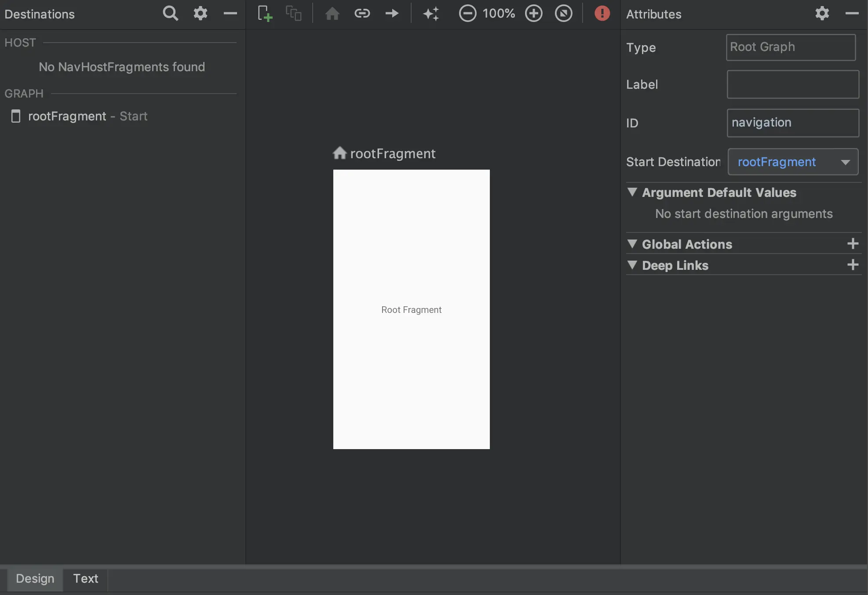868x595 pixels.
Task: Zoom out with the minus circle icon
Action: click(467, 14)
